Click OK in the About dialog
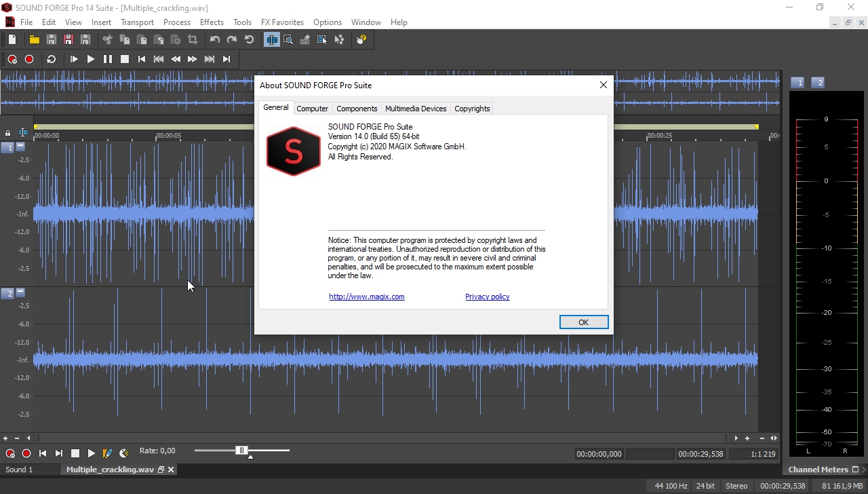The height and width of the screenshot is (494, 868). click(x=584, y=322)
